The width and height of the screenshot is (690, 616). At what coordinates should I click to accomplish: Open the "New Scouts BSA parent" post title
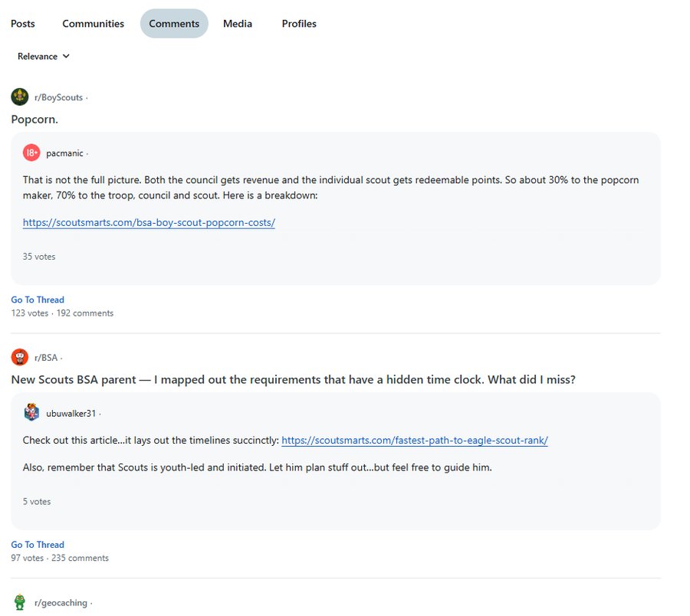coord(294,380)
